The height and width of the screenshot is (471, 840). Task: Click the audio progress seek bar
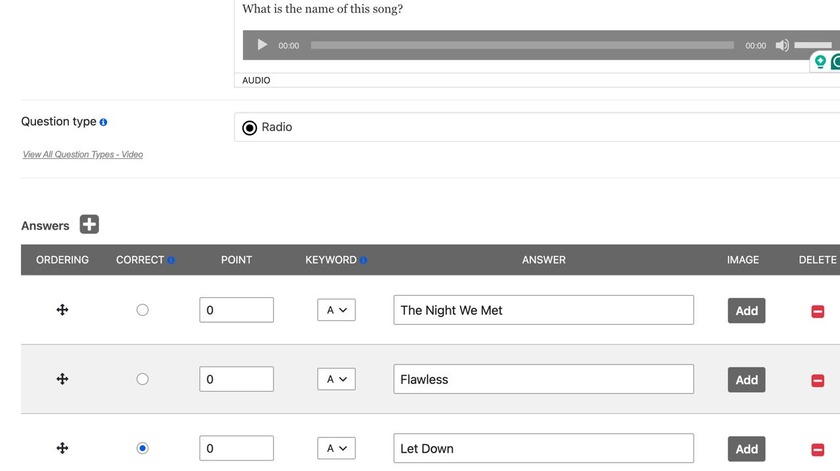point(522,46)
